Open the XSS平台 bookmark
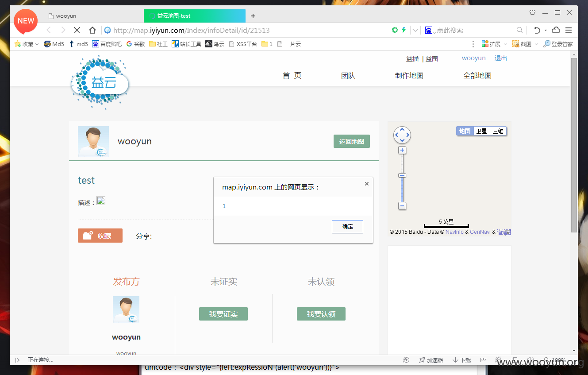Viewport: 588px width, 375px height. (x=243, y=44)
